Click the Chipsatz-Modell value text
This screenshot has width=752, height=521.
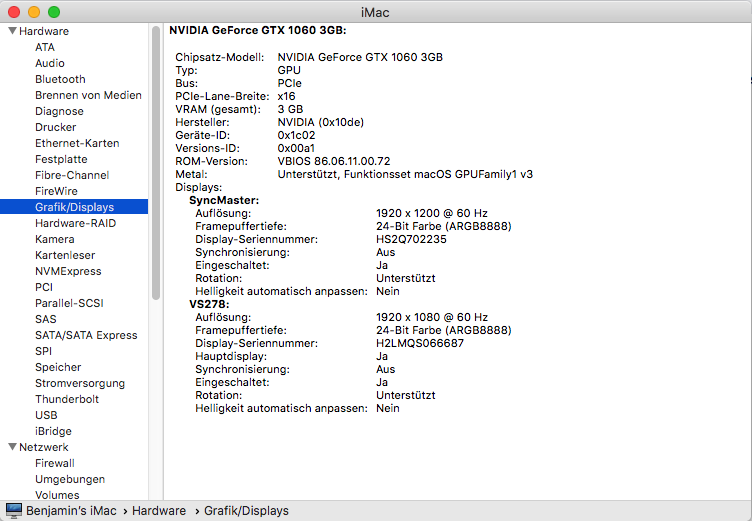pyautogui.click(x=360, y=57)
